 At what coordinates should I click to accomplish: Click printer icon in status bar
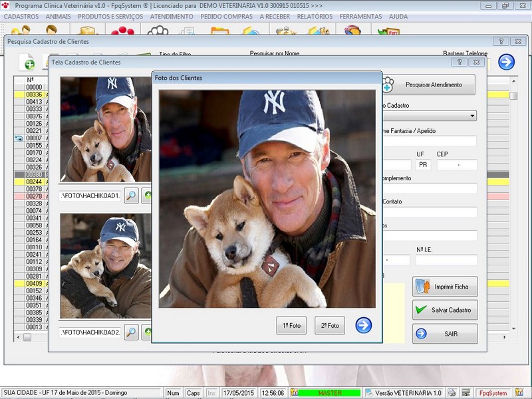click(x=452, y=393)
